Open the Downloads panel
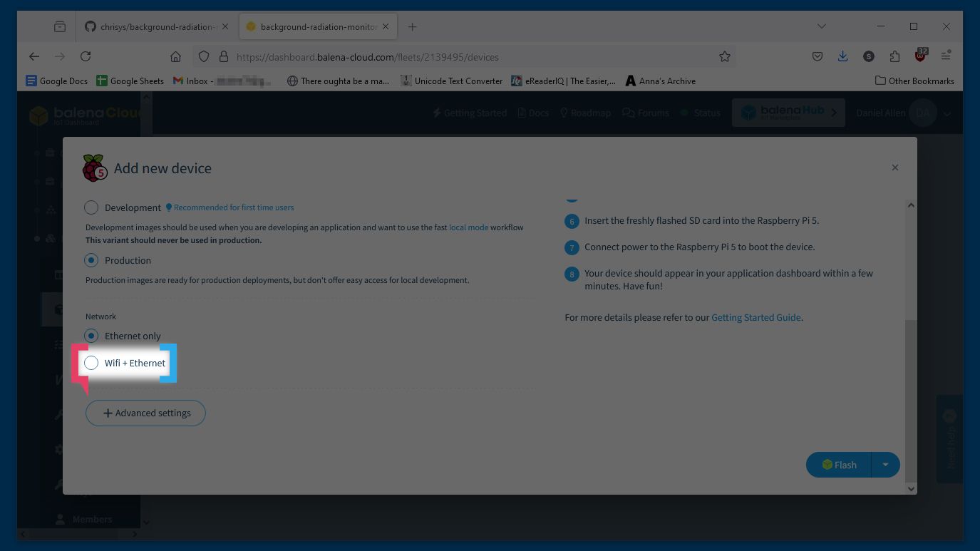980x551 pixels. [842, 56]
